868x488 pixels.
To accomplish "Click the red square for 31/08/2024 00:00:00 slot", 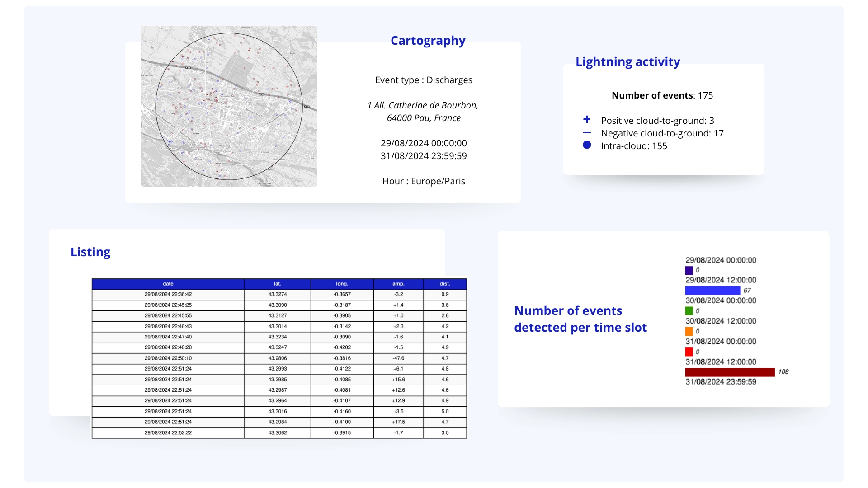I will coord(689,352).
